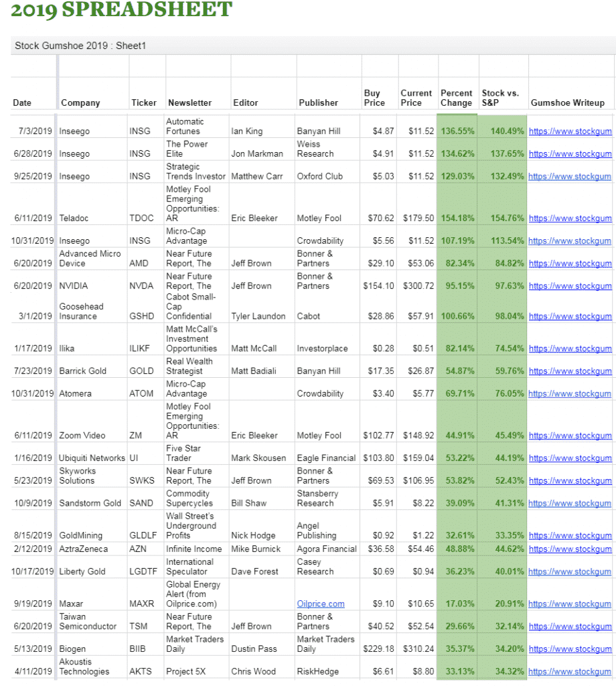This screenshot has height=686, width=616.
Task: Click the Company column header
Action: [x=80, y=102]
